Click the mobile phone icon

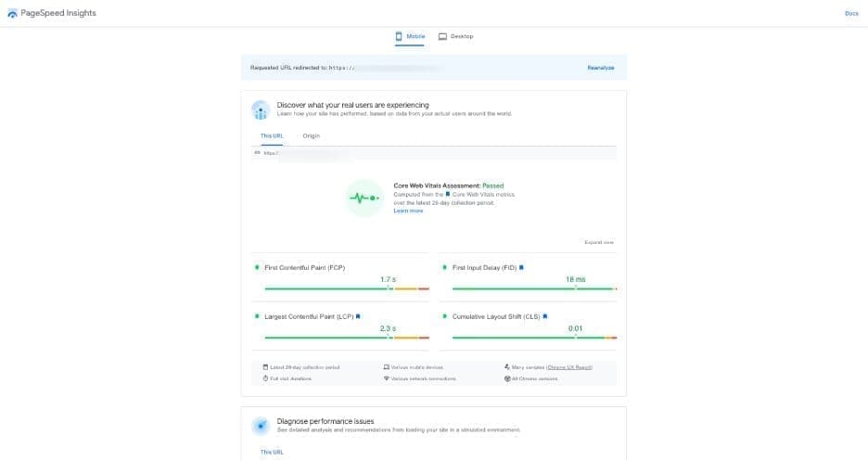click(400, 36)
